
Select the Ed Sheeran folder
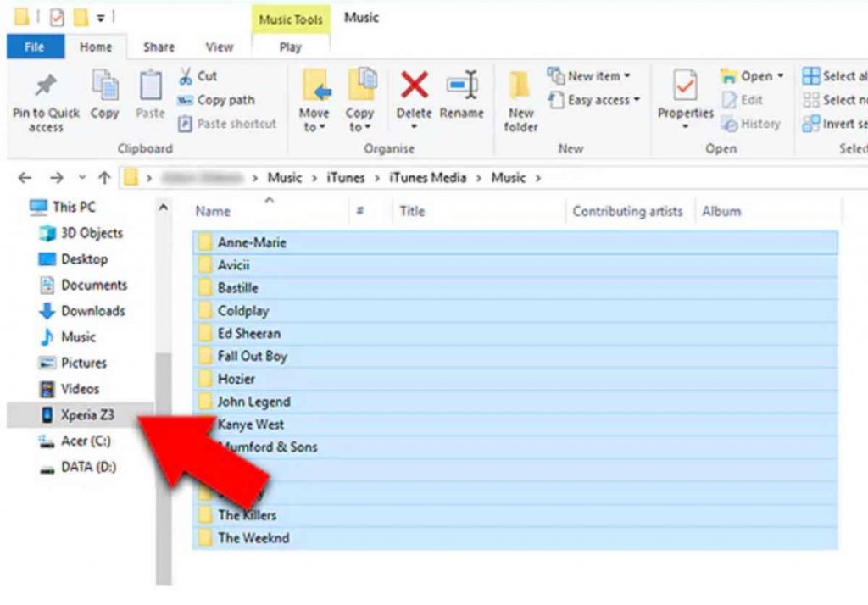(515, 333)
